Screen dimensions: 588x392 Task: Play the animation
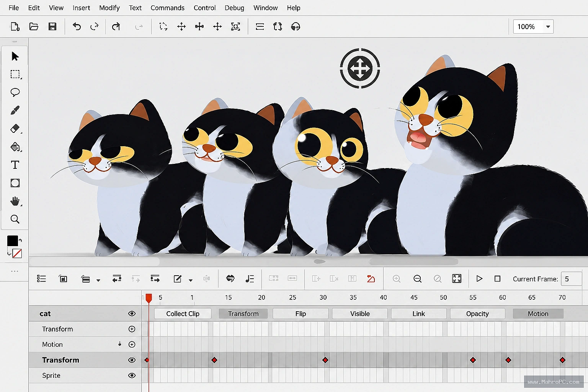pos(479,279)
